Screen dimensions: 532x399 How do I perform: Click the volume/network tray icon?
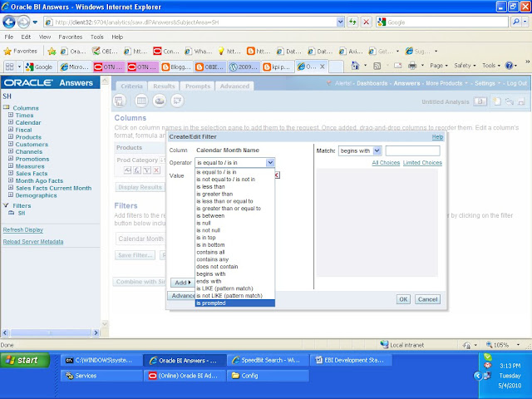488,375
